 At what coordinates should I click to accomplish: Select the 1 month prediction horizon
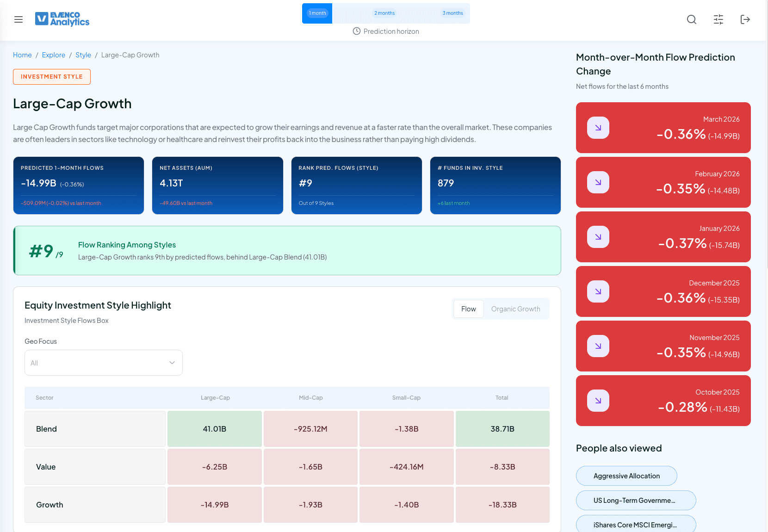(x=317, y=13)
